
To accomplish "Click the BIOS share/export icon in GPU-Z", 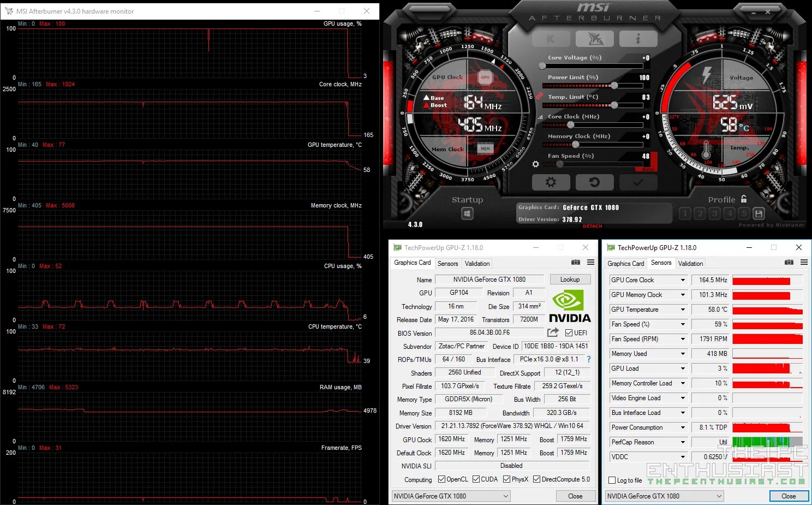I will click(x=553, y=332).
